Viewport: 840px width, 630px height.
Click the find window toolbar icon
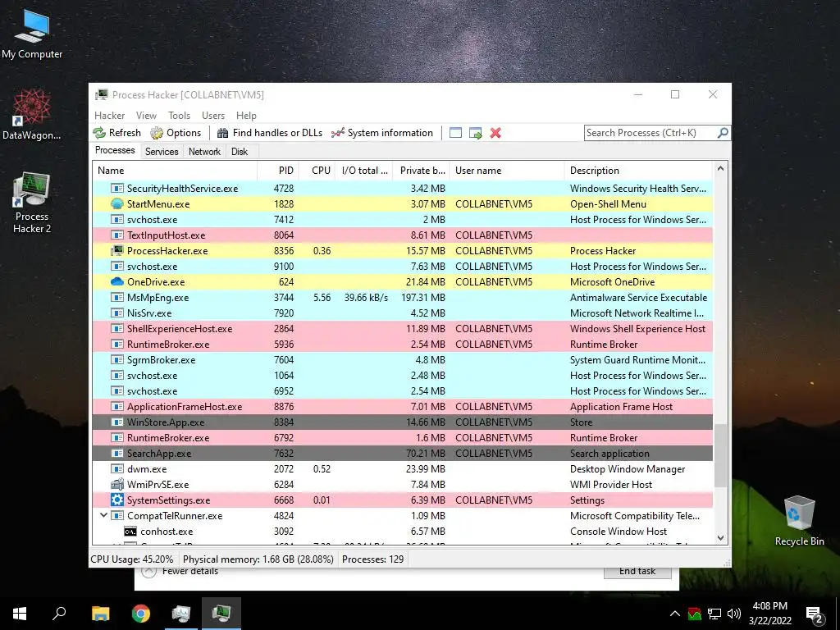point(455,133)
